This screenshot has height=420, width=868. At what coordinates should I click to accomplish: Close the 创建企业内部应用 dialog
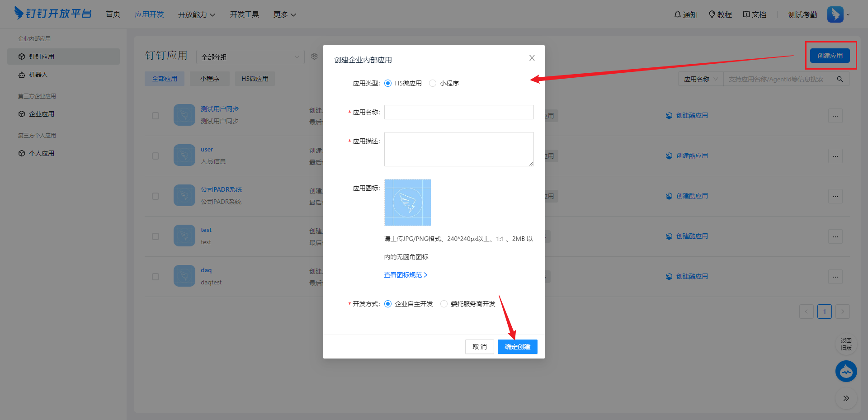[x=532, y=58]
